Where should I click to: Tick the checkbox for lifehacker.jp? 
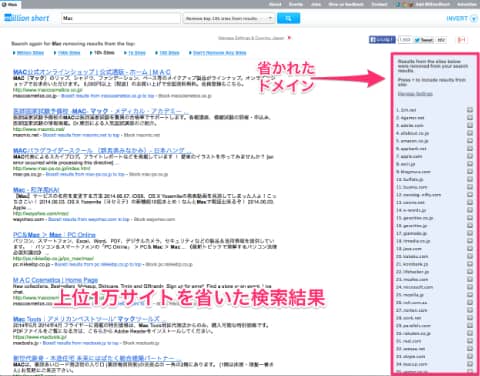coord(470,272)
